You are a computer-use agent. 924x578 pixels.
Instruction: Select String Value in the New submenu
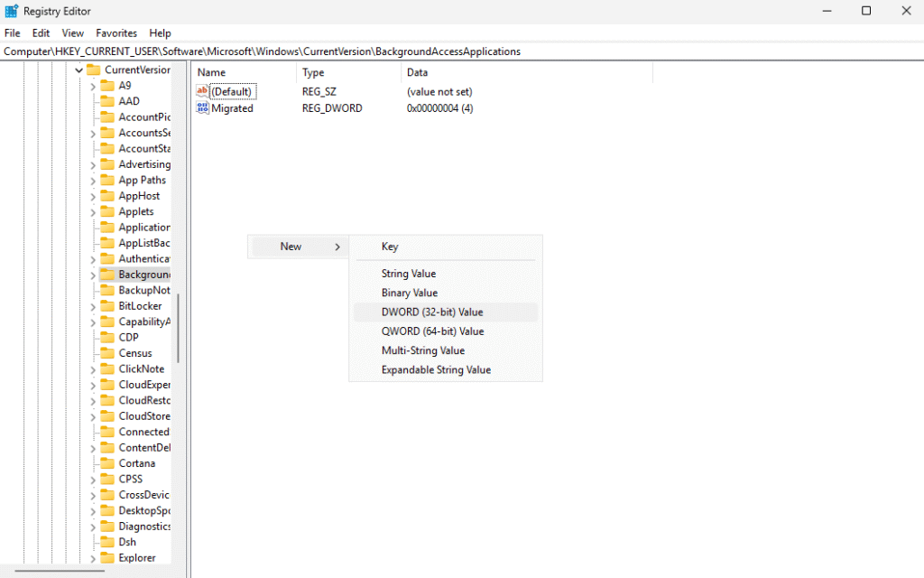click(409, 274)
